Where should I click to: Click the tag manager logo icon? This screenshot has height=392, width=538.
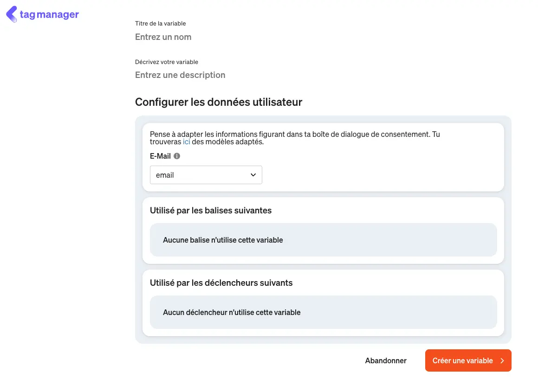pos(12,14)
